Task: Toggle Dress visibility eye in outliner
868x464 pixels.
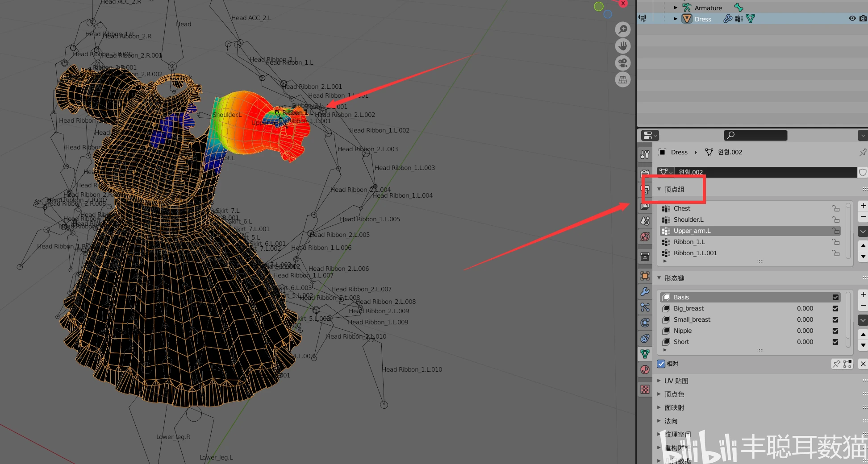Action: tap(852, 19)
